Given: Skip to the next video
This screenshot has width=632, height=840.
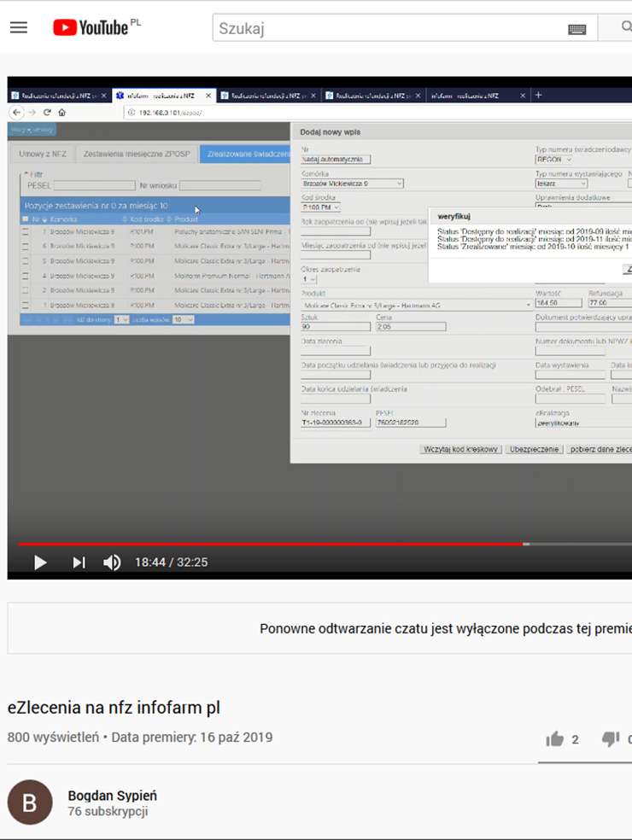Looking at the screenshot, I should point(79,563).
